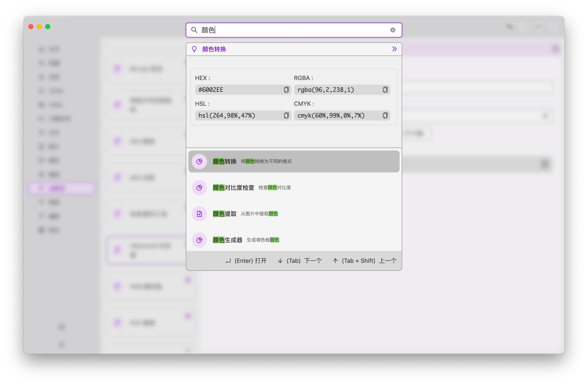Click the 从图片中提取颜色 description text
The height and width of the screenshot is (385, 588).
point(259,214)
